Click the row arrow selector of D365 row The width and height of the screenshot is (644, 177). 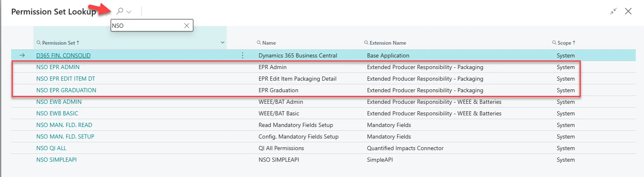[x=22, y=55]
